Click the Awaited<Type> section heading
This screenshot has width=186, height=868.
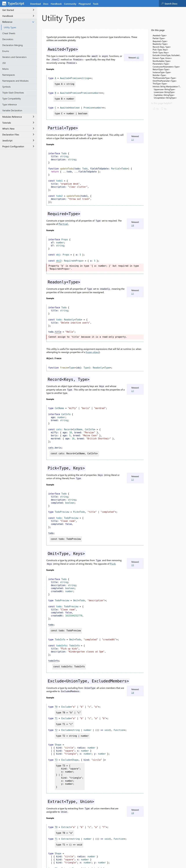click(63, 49)
